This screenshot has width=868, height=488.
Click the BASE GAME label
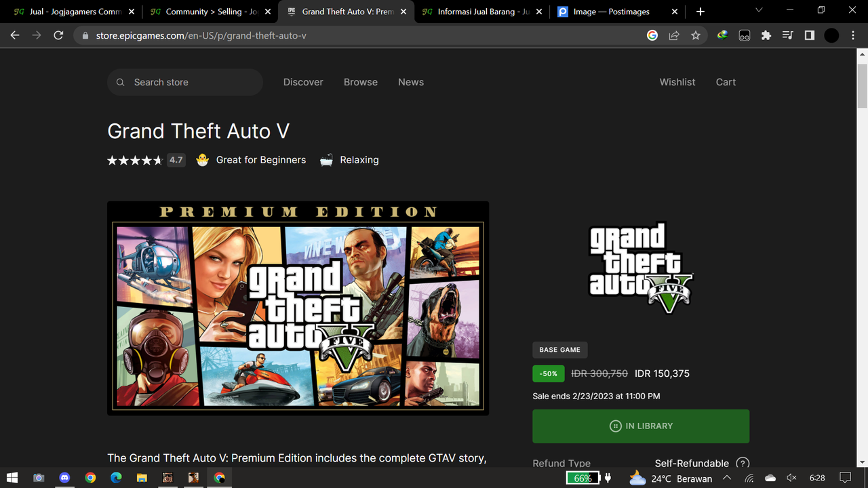[560, 350]
